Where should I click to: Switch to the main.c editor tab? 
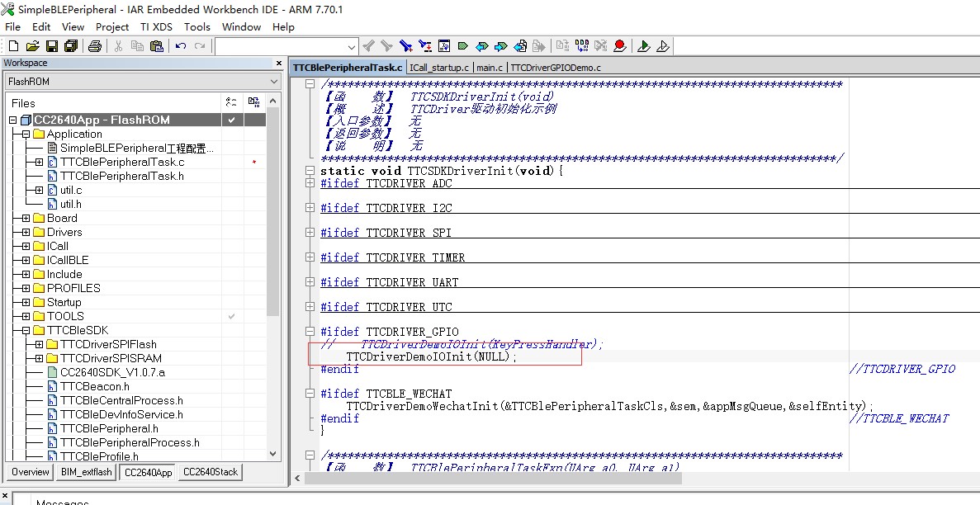[x=490, y=68]
